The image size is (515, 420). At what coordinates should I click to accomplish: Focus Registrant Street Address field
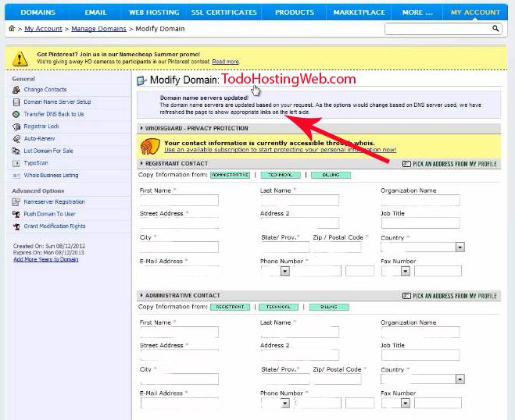click(x=179, y=223)
